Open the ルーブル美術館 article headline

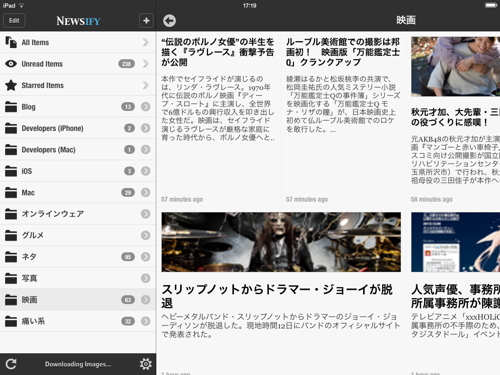[343, 52]
